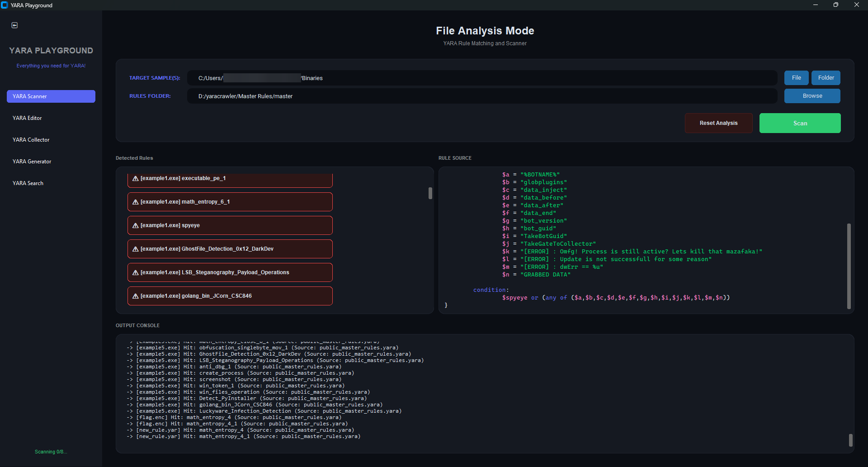This screenshot has width=868, height=467.
Task: Open the YARA Editor page
Action: [27, 118]
